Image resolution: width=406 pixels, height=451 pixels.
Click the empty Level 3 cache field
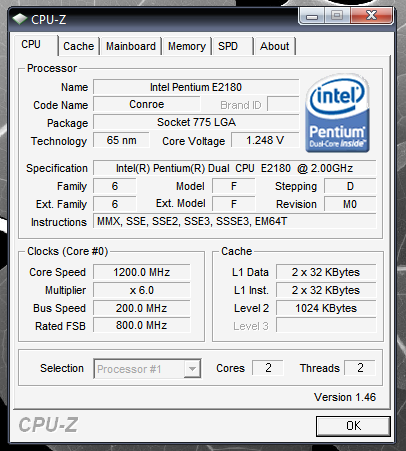[x=326, y=325]
